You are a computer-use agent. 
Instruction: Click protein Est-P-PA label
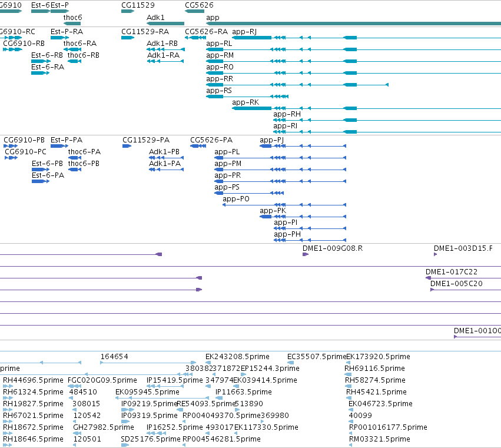tap(67, 140)
